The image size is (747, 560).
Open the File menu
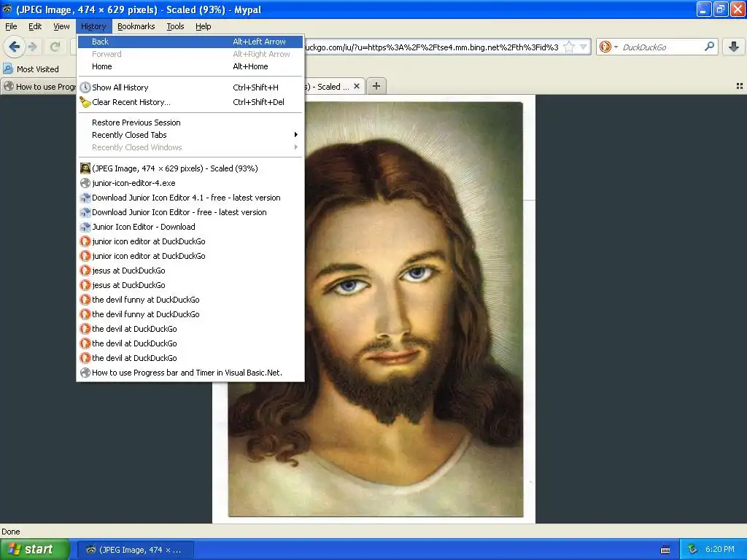pos(11,26)
